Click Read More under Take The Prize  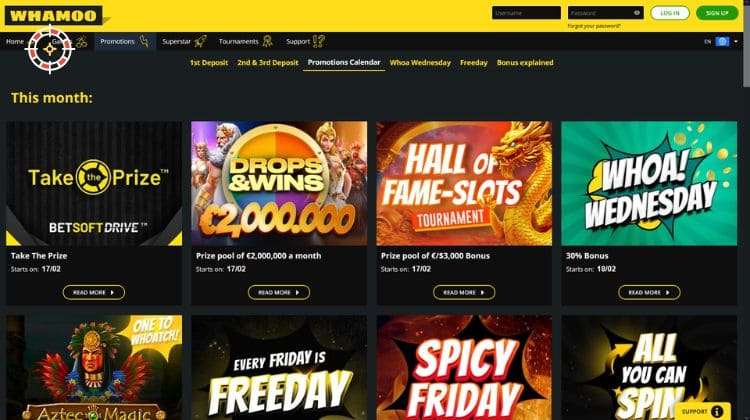click(x=94, y=292)
